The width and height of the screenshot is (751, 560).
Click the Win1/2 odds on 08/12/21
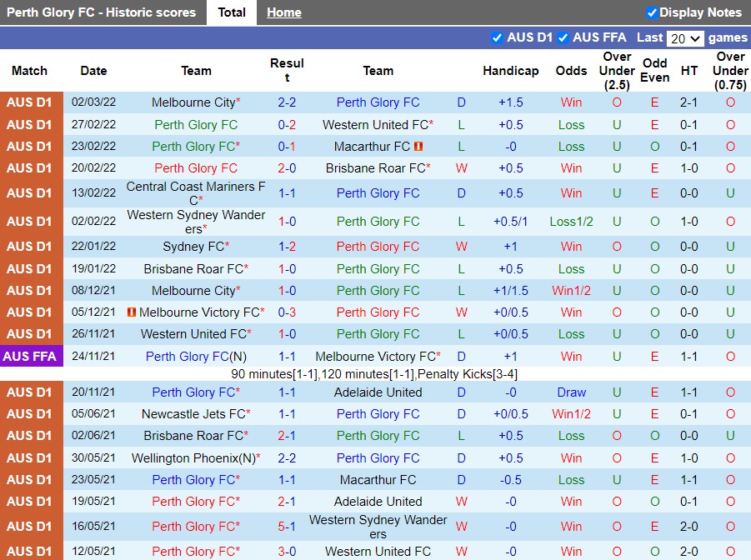coord(572,291)
